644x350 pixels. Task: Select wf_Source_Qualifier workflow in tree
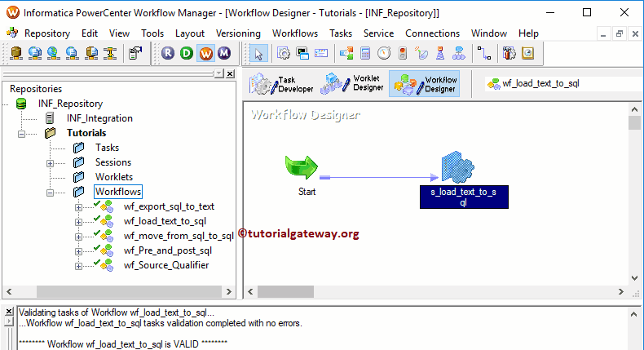pyautogui.click(x=166, y=266)
